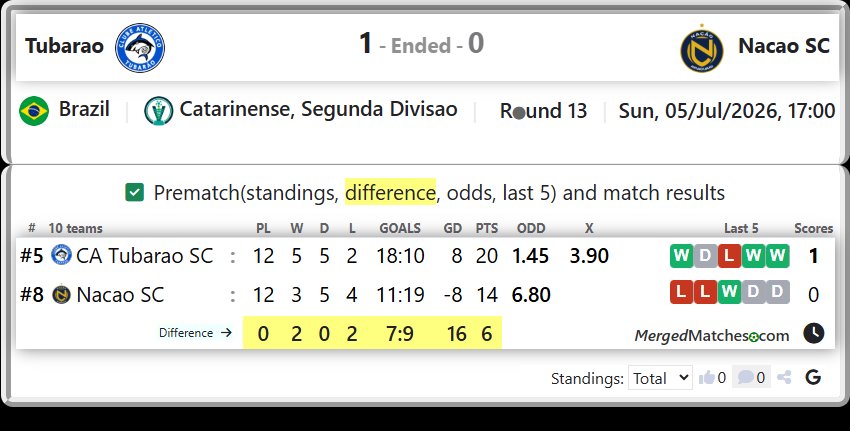Open the comments bubble icon
Viewport: 850px width, 431px height.
[x=745, y=377]
